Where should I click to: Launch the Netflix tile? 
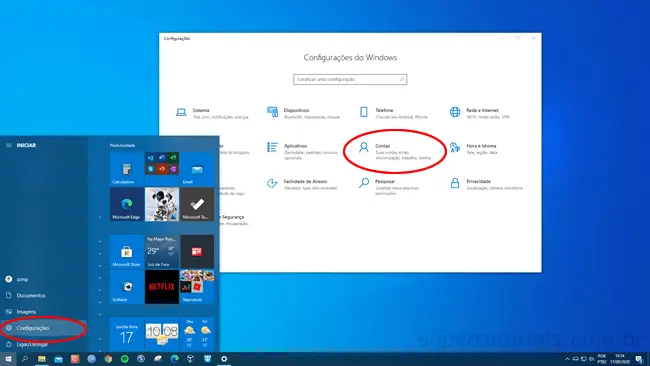162,287
